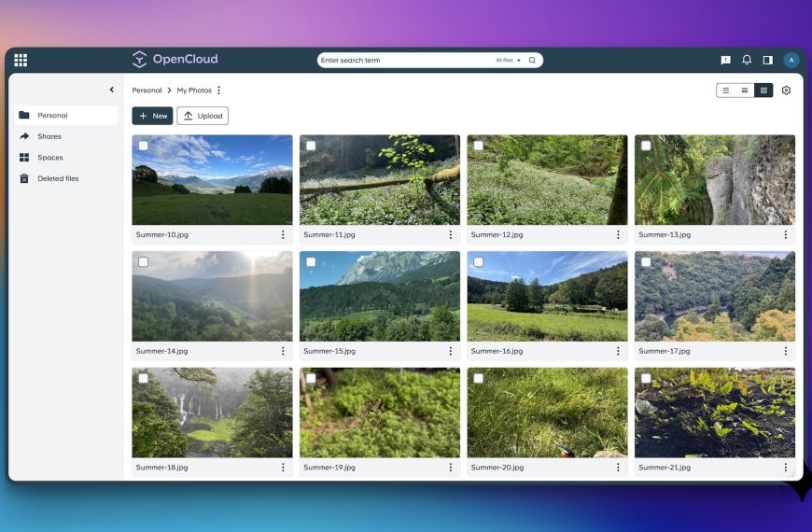The width and height of the screenshot is (812, 532).
Task: Select checkbox on Summer-15.jpg
Action: 311,262
